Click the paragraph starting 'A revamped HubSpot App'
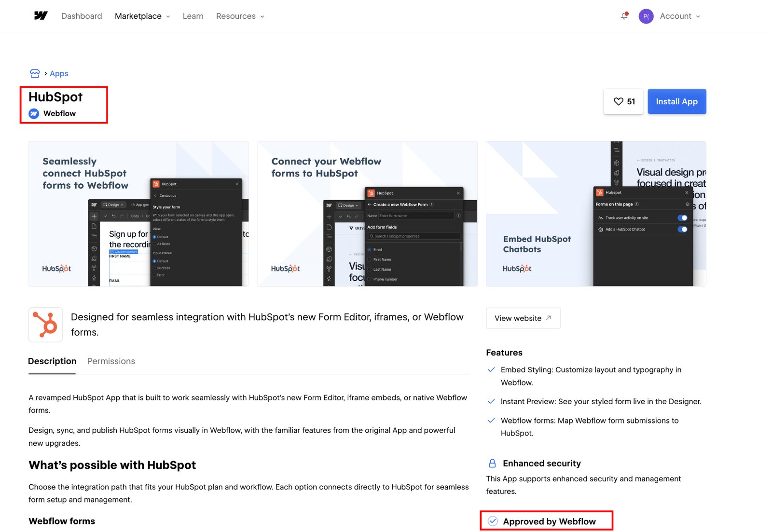 coord(248,404)
